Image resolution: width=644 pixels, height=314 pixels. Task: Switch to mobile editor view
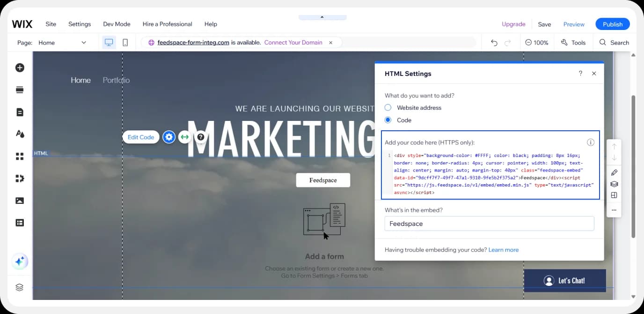click(124, 42)
